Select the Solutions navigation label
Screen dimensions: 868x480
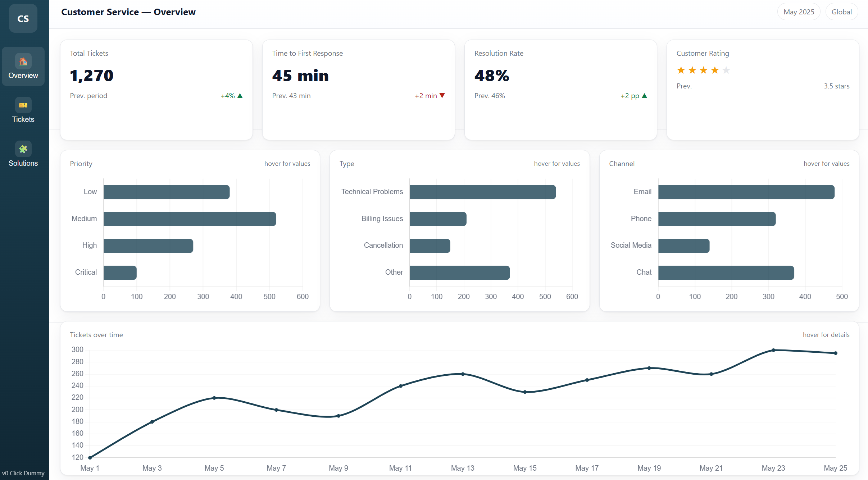[23, 163]
